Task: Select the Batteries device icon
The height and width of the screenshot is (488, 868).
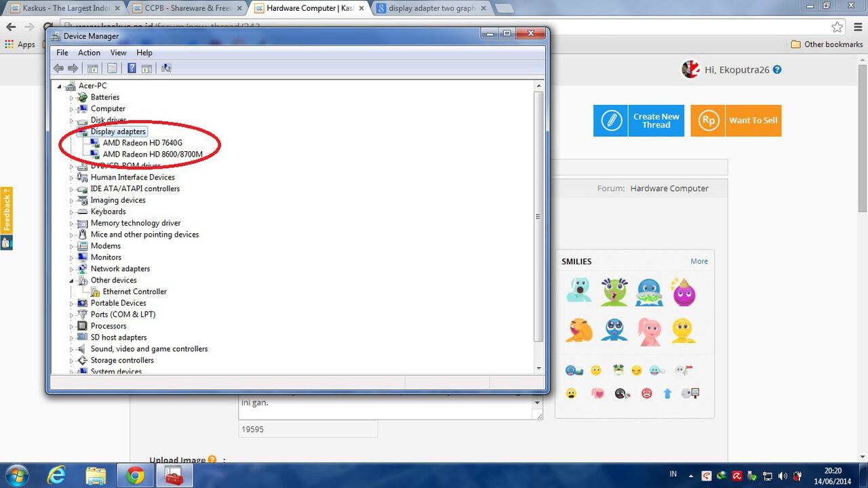Action: click(83, 97)
